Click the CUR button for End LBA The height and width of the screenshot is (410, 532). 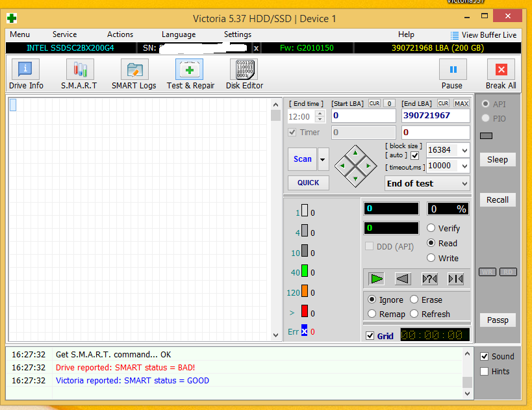point(443,103)
